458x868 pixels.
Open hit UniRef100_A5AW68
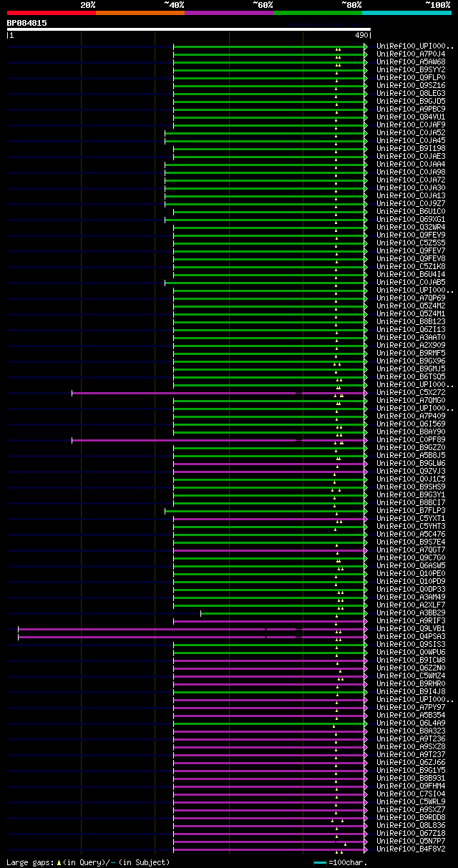[411, 62]
